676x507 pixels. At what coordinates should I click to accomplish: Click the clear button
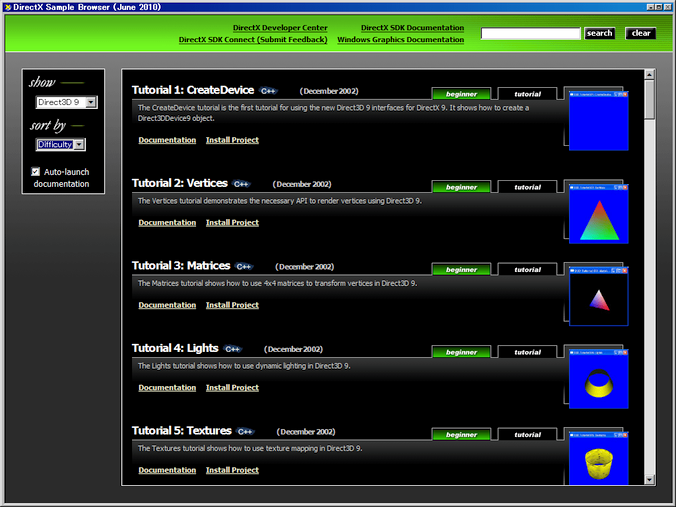click(641, 33)
